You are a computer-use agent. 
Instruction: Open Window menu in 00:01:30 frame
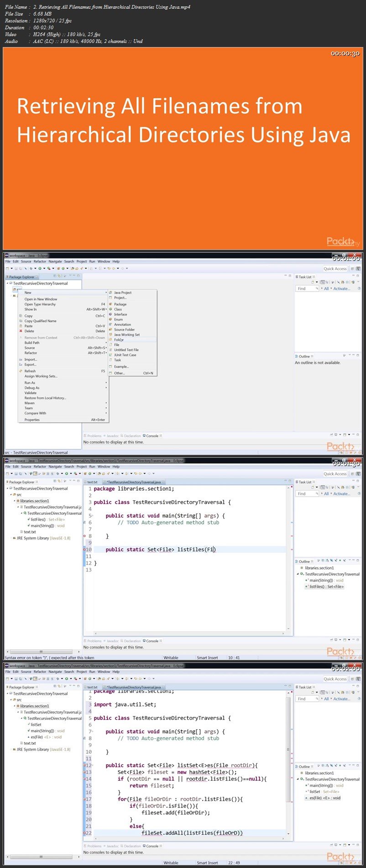point(104,466)
